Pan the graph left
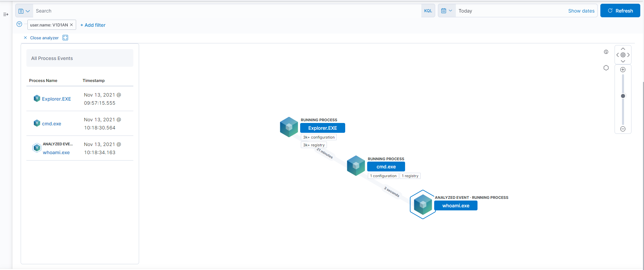 point(618,55)
